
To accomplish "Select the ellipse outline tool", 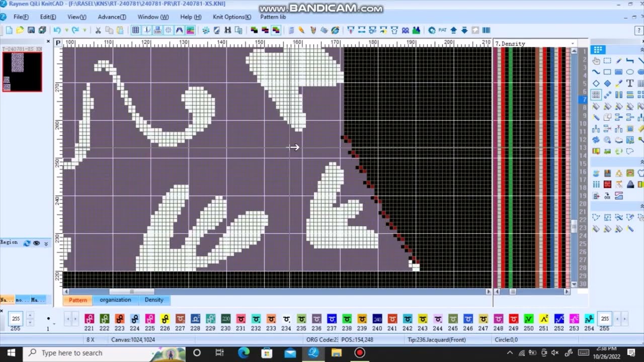I will pos(630,72).
